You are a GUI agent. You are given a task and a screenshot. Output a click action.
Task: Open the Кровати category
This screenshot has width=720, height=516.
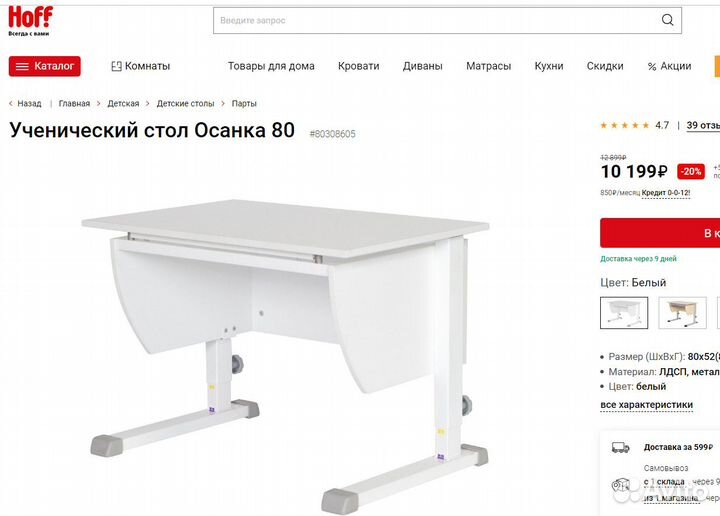(358, 66)
